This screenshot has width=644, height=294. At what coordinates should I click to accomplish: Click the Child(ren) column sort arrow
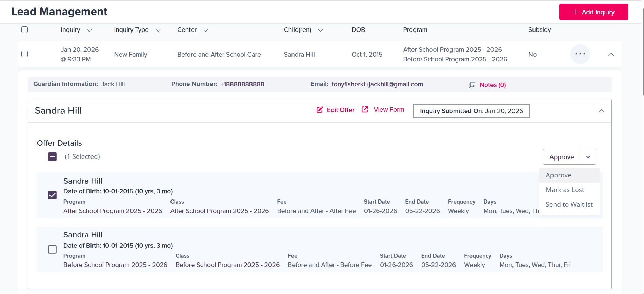pyautogui.click(x=320, y=30)
